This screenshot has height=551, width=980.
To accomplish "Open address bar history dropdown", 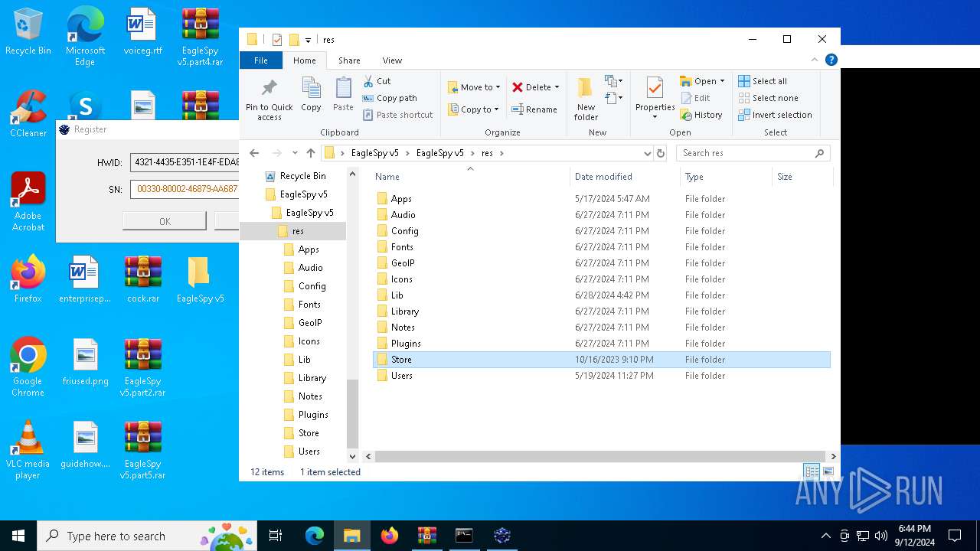I will (x=647, y=153).
